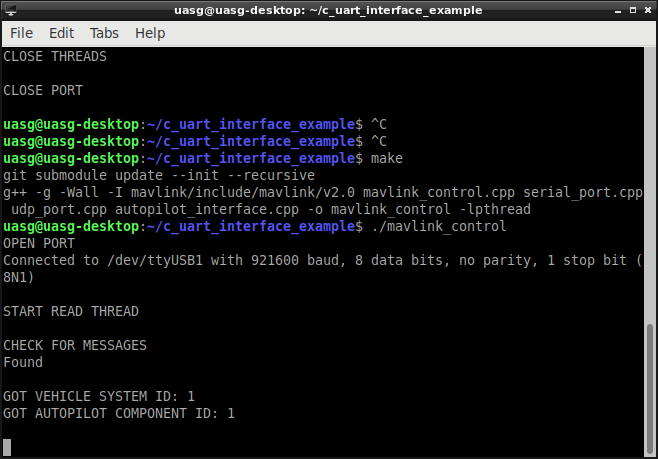
Task: Minimize the terminal window
Action: click(618, 10)
